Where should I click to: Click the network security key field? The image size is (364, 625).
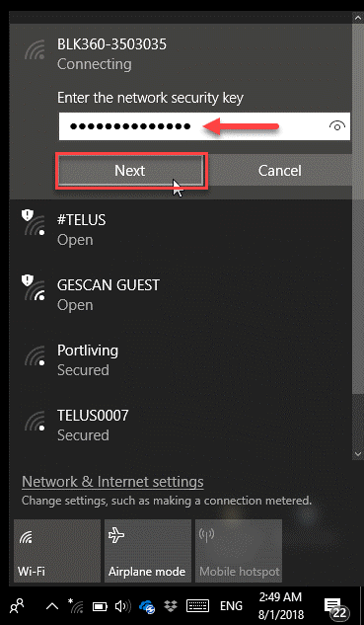click(x=205, y=126)
